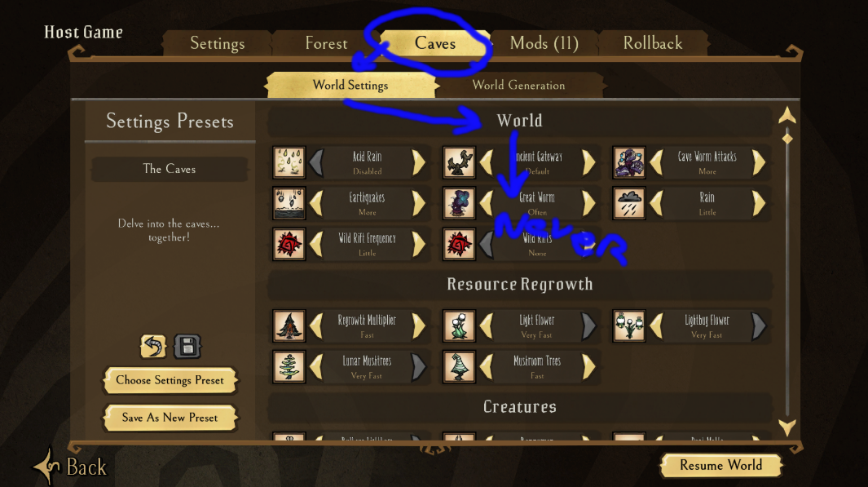Decrease Wild Rift Frequency with left arrow
Screen dimensions: 868x487
(316, 245)
